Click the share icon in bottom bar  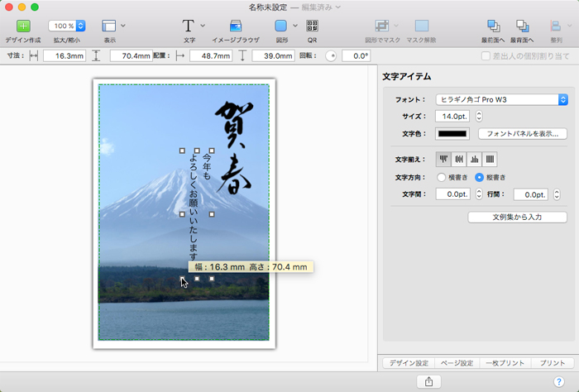428,381
